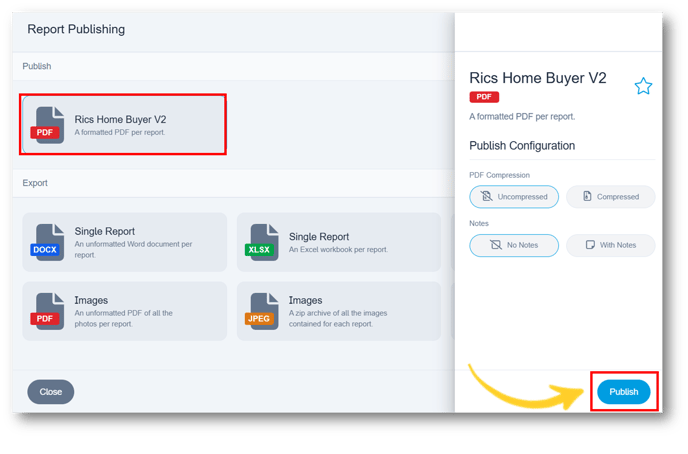The height and width of the screenshot is (454, 688).
Task: Click the DOCX file icon
Action: point(47,243)
